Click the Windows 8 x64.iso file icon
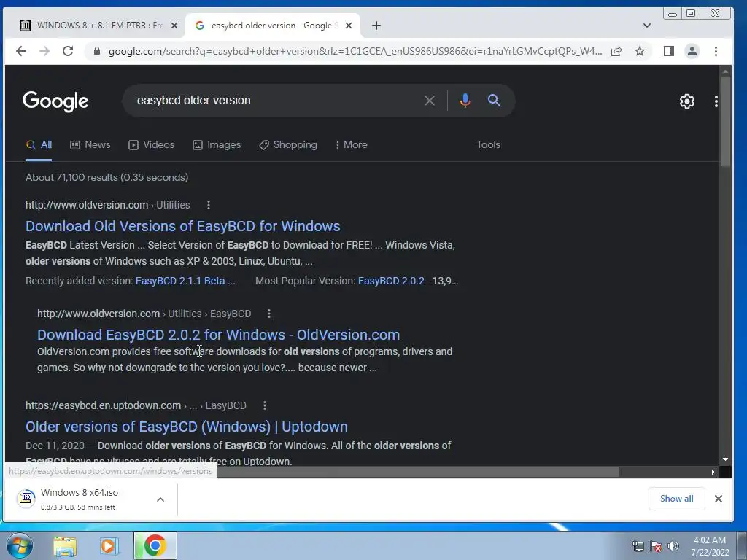 [26, 499]
